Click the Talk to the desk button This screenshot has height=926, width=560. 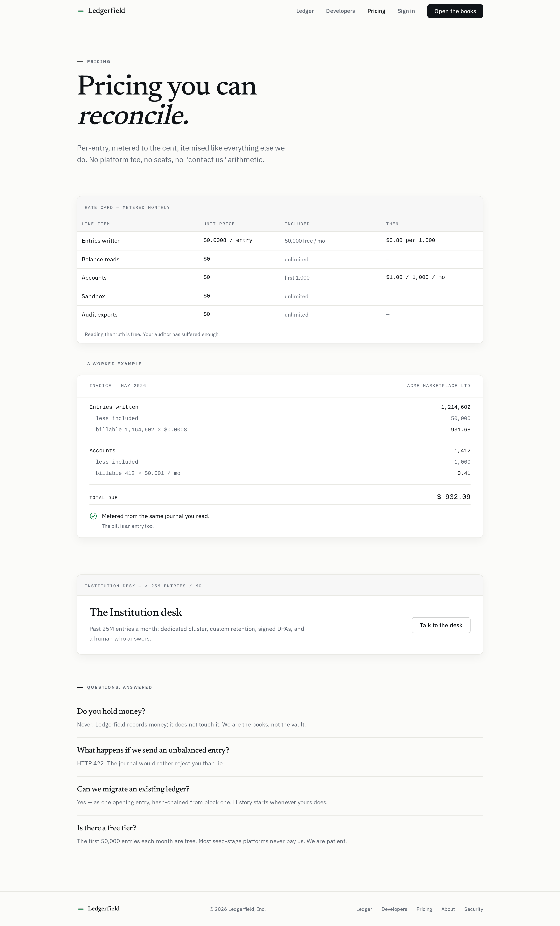click(441, 625)
